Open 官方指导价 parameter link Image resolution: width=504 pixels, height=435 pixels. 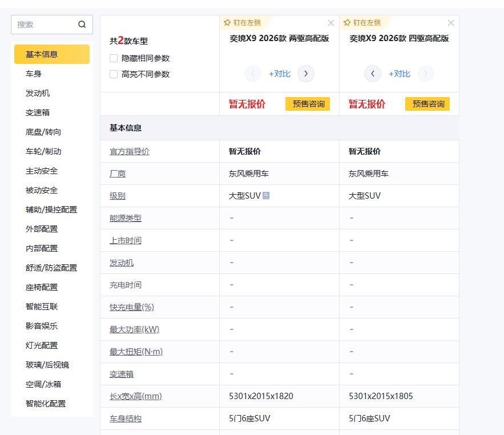click(x=130, y=151)
